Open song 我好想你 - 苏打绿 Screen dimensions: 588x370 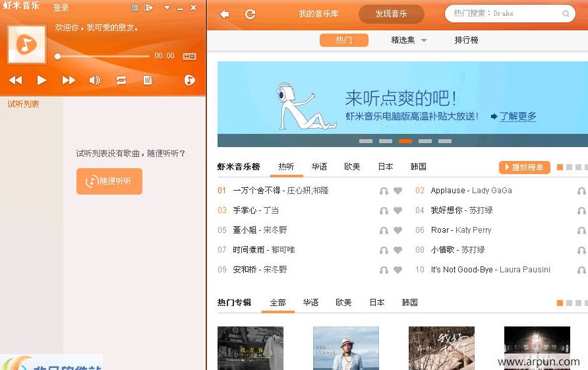point(461,210)
